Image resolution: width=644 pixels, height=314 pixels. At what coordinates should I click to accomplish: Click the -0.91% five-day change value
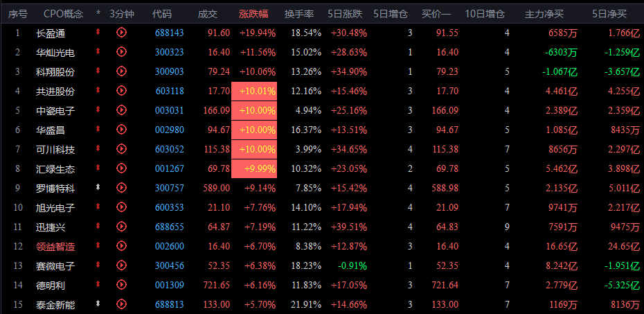[352, 266]
